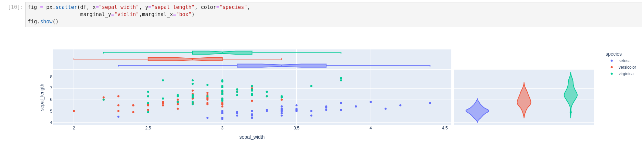Select the rightmost blue scatter point
This screenshot has height=149, width=644.
[430, 103]
